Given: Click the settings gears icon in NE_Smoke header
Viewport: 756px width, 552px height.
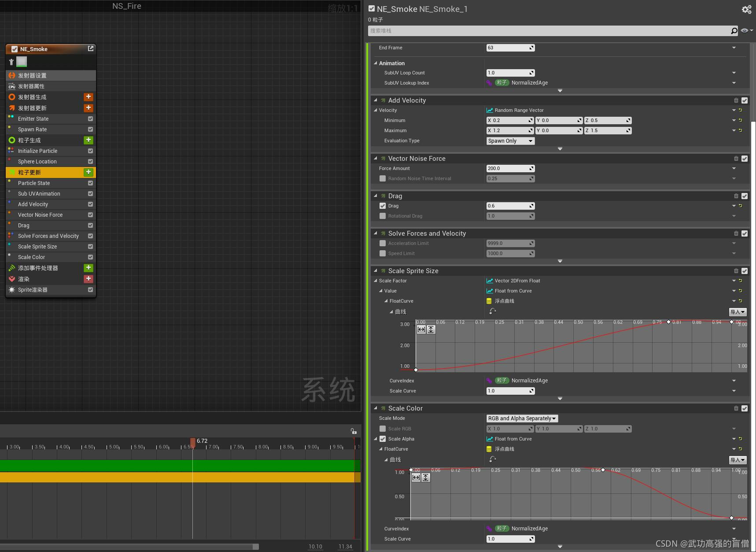Looking at the screenshot, I should [746, 9].
